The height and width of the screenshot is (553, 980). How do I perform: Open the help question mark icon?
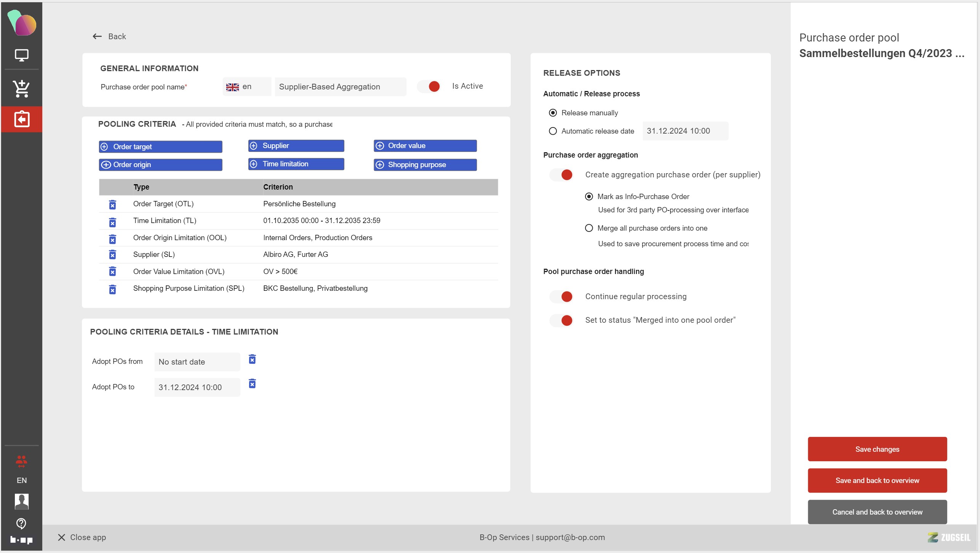pyautogui.click(x=21, y=523)
